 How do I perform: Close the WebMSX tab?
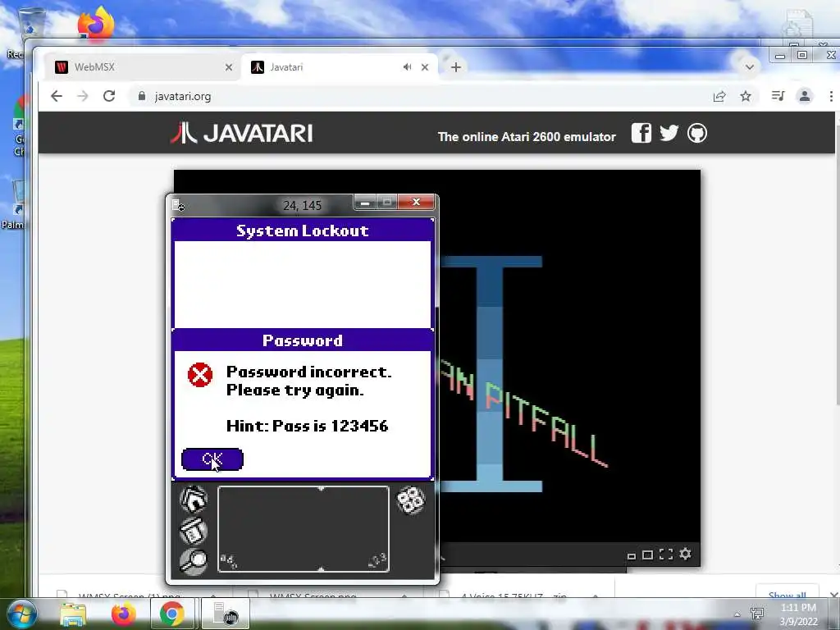click(x=229, y=67)
